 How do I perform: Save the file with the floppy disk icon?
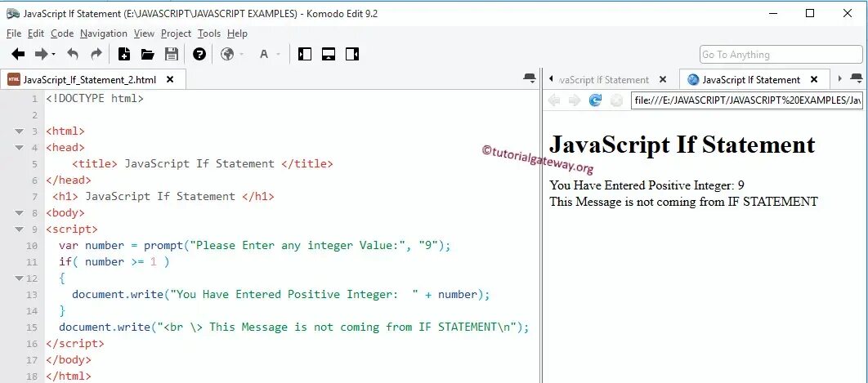coord(172,54)
